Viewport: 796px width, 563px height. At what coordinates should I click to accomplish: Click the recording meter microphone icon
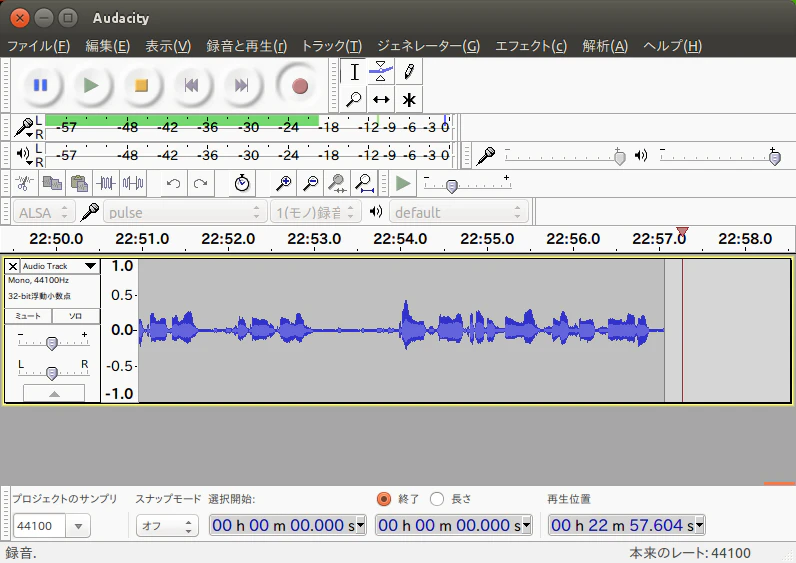24,127
